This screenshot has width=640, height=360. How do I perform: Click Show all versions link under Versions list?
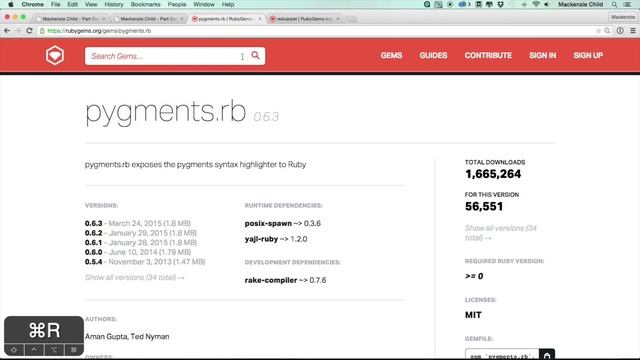(x=135, y=278)
